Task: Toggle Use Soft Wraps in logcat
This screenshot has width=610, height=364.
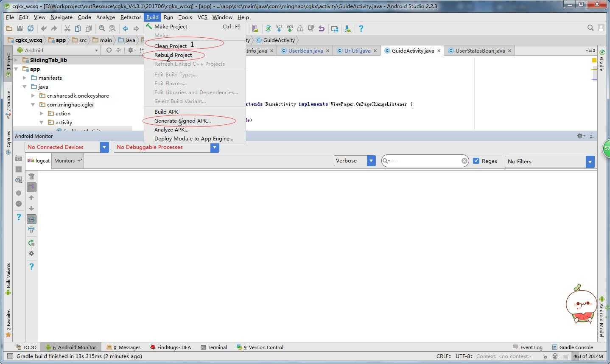Action: click(x=31, y=219)
